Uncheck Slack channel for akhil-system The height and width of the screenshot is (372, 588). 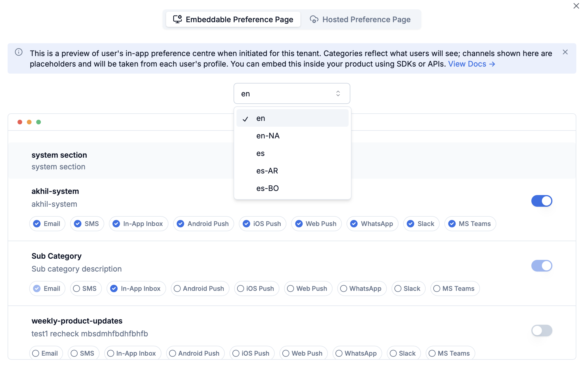(410, 224)
